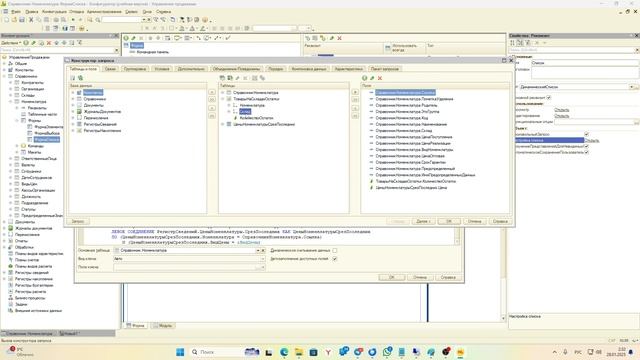The image size is (640, 360).
Task: Expand ЖурналыДокументов node in База данных
Action: tap(73, 111)
